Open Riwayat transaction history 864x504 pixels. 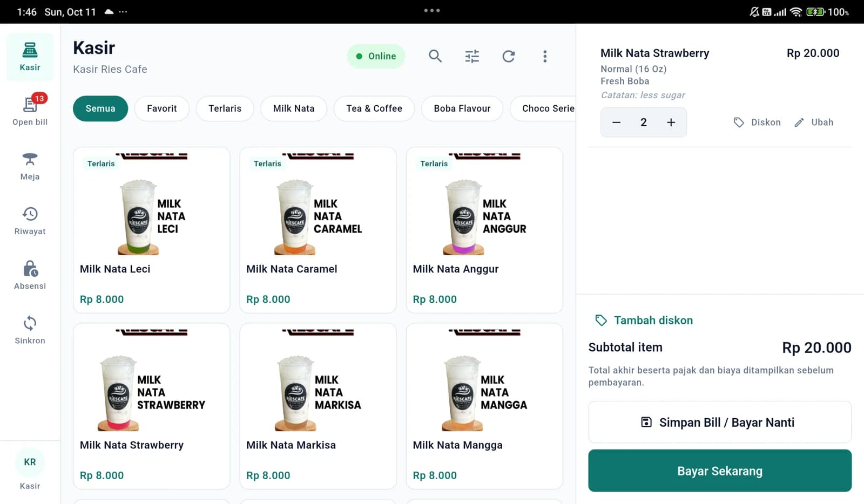pos(30,221)
